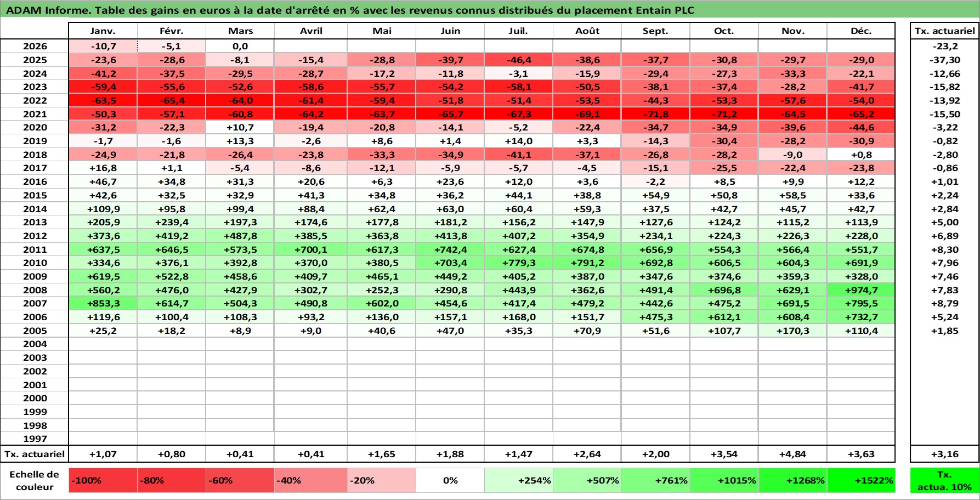Click the '+239,4' cell for Févr. 2013
Viewport: 980px width, 500px height.
click(172, 222)
